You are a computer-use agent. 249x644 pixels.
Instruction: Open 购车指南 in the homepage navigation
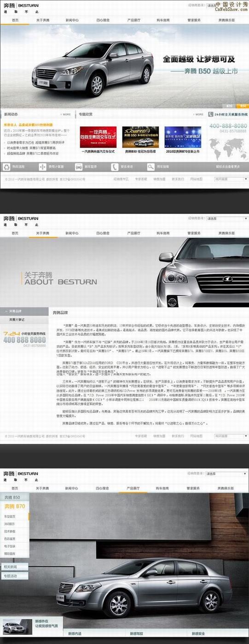[x=163, y=21]
